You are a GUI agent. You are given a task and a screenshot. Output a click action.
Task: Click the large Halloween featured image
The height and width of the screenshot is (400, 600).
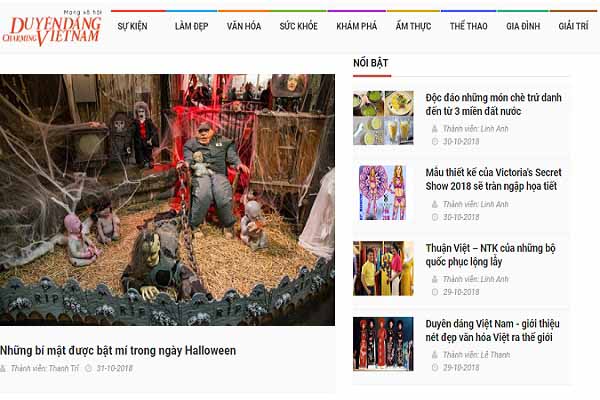pos(167,200)
